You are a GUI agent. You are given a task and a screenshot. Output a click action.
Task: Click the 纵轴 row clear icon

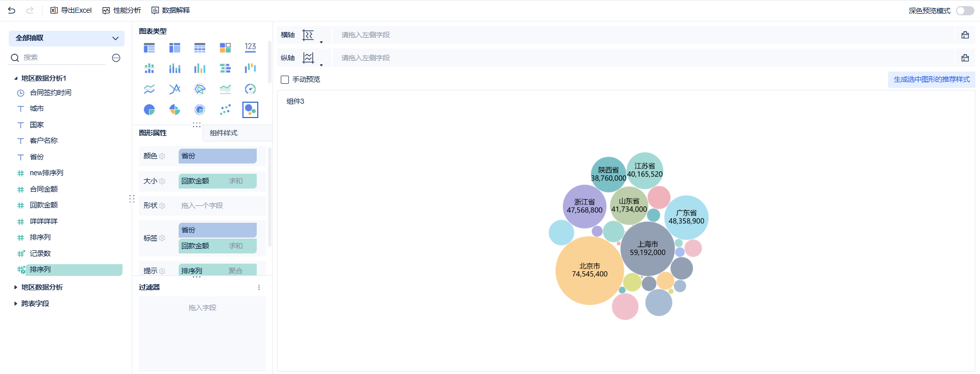click(965, 58)
